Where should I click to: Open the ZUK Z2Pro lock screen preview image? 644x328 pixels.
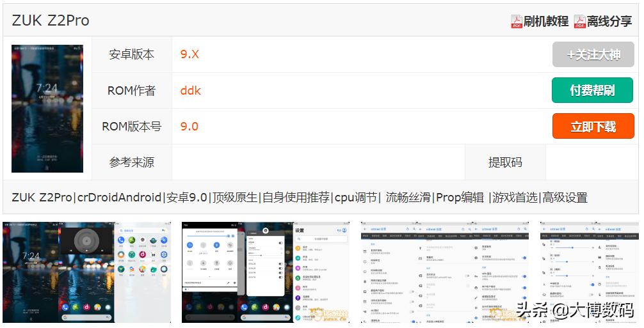coord(47,109)
